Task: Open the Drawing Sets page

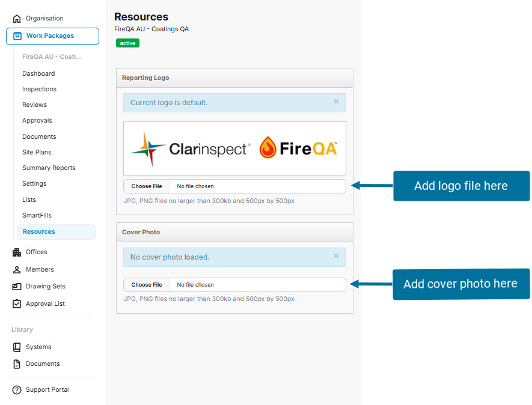Action: click(x=46, y=286)
